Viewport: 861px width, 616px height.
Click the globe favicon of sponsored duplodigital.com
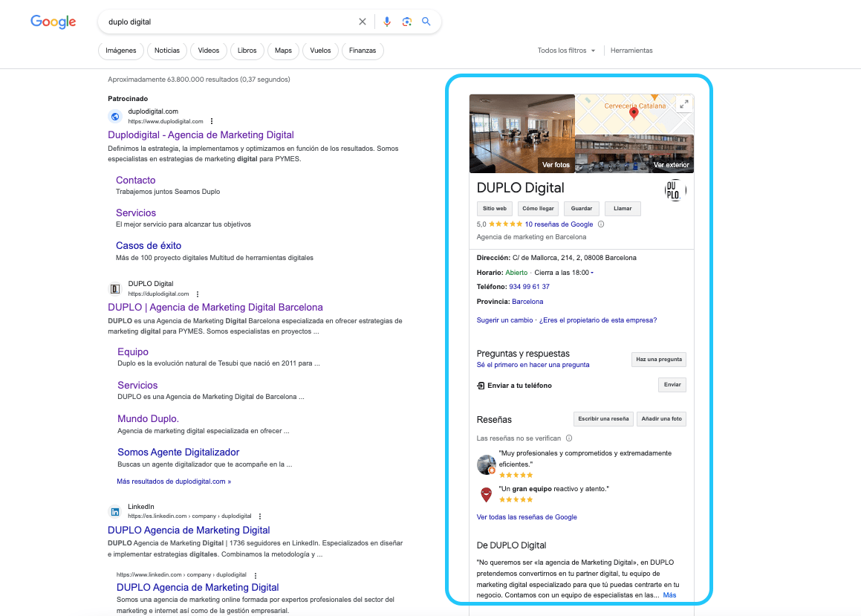(115, 117)
